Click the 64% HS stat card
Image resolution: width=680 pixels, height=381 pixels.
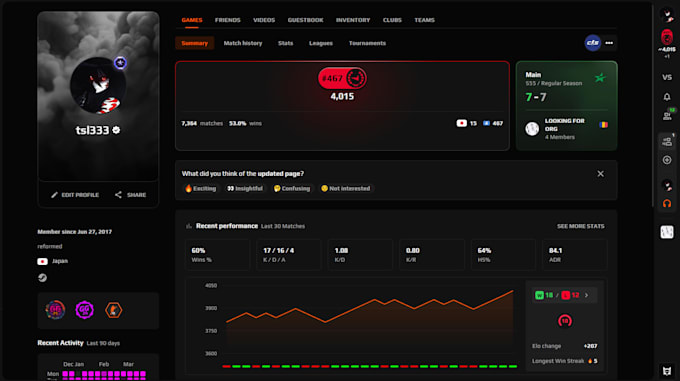pos(503,255)
